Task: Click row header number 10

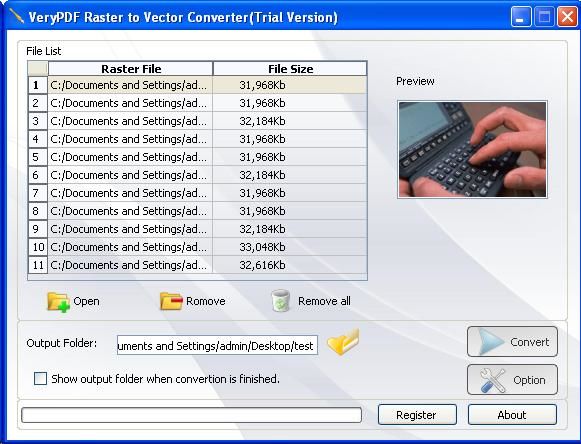Action: pos(38,247)
